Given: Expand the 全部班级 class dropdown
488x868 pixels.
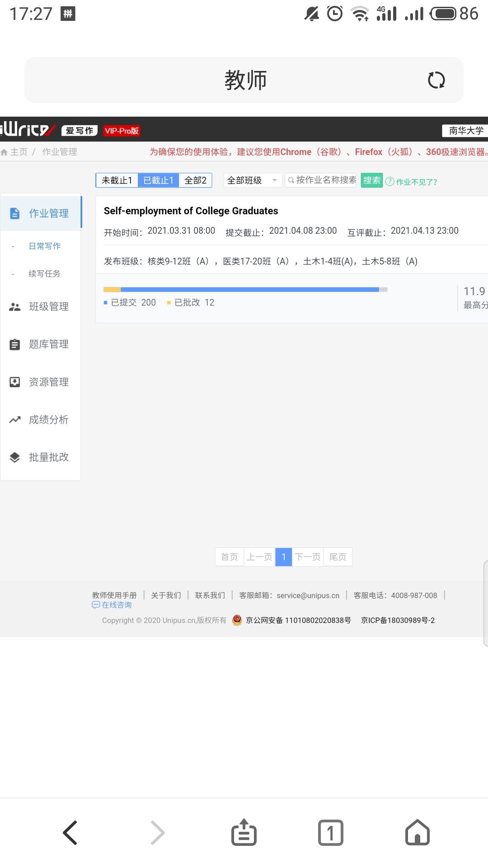Looking at the screenshot, I should coord(252,180).
